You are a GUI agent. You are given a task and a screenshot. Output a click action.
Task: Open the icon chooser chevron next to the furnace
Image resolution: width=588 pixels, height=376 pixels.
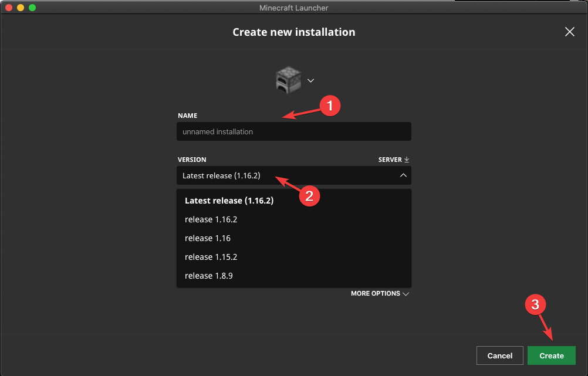[310, 80]
